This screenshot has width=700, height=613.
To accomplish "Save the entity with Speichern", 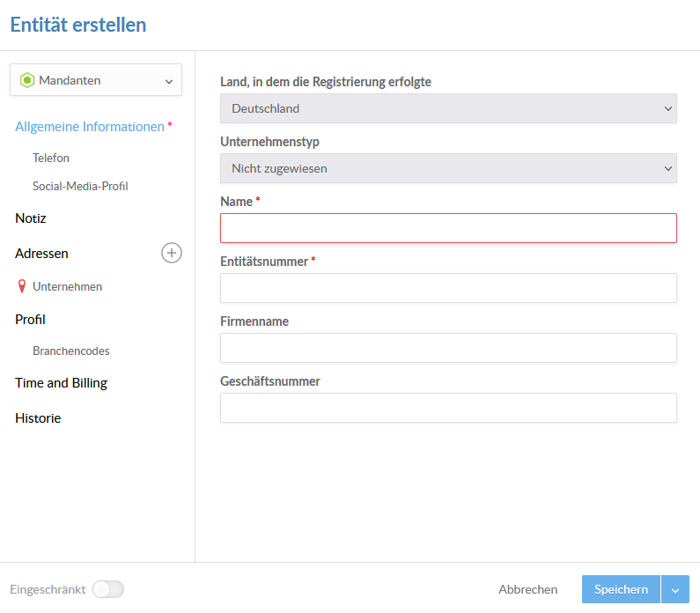I will pos(621,589).
